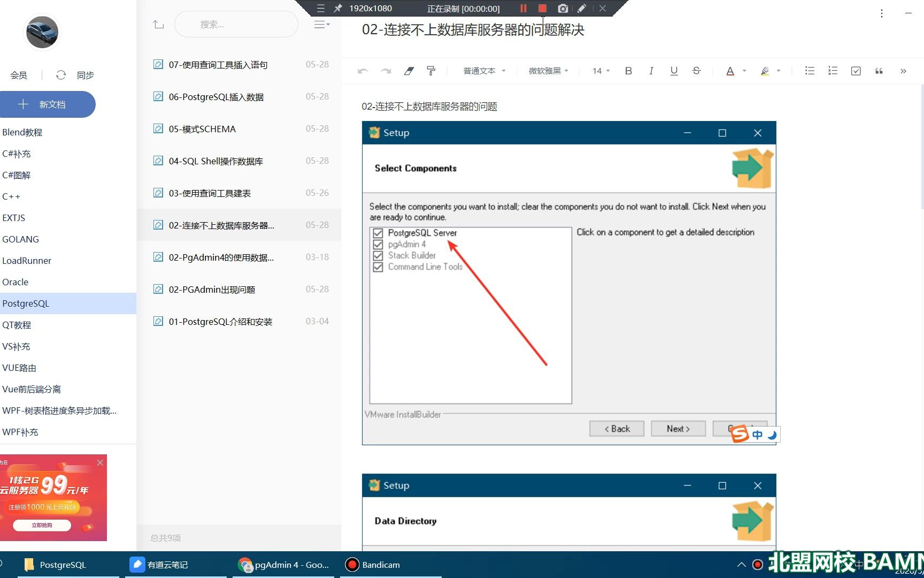This screenshot has height=578, width=924.
Task: Click 立即抢购 button in the ad
Action: (x=42, y=525)
